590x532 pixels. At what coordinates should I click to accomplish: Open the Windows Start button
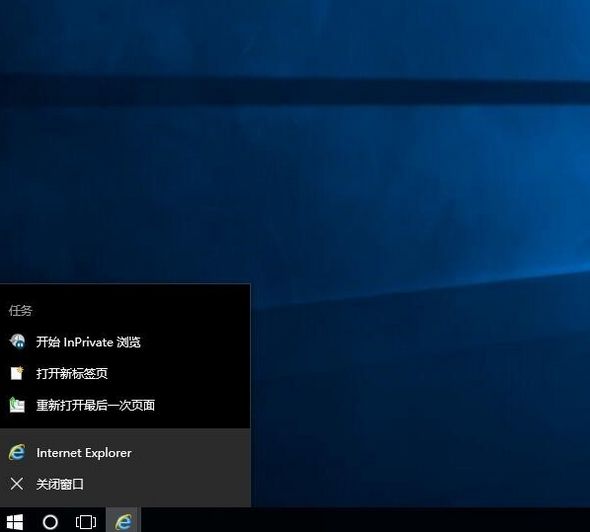point(15,521)
